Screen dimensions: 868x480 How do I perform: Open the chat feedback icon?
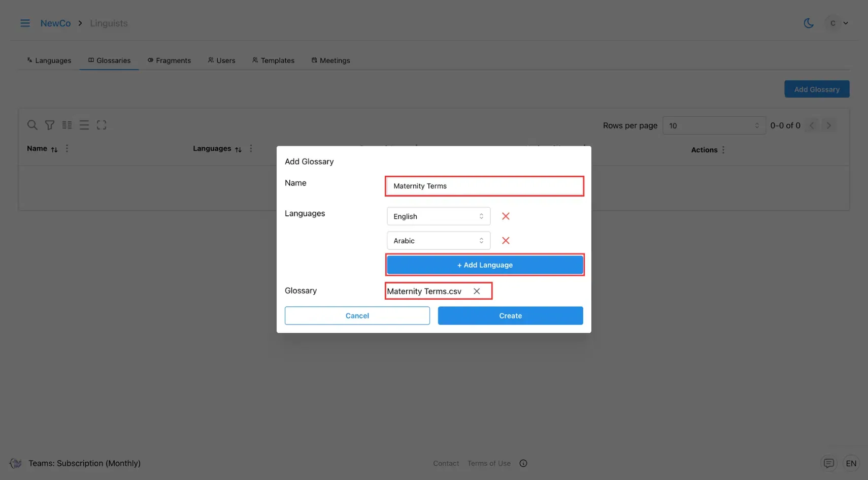(x=829, y=463)
